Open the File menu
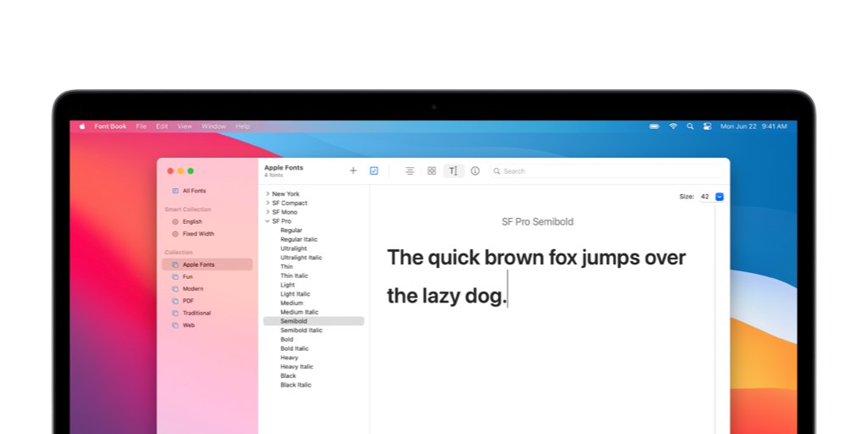The height and width of the screenshot is (434, 868). 142,126
